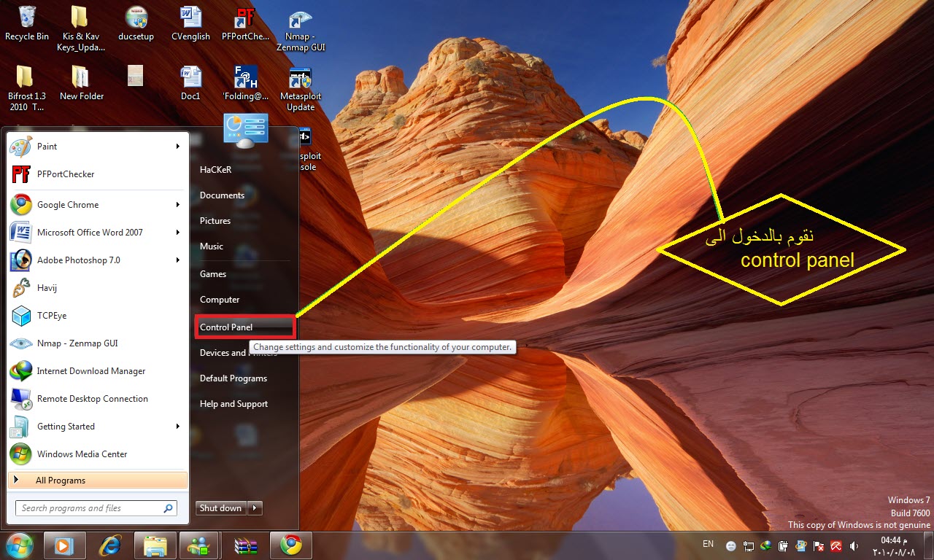Select Recycle Bin desktop icon
Image resolution: width=934 pixels, height=560 pixels.
click(x=27, y=23)
